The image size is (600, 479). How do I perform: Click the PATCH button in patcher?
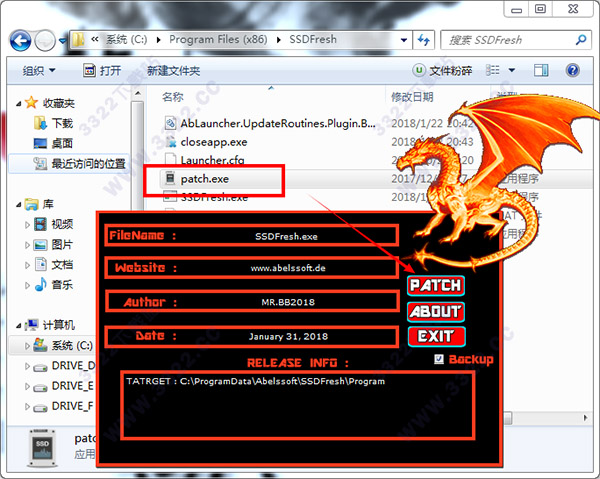pos(436,286)
